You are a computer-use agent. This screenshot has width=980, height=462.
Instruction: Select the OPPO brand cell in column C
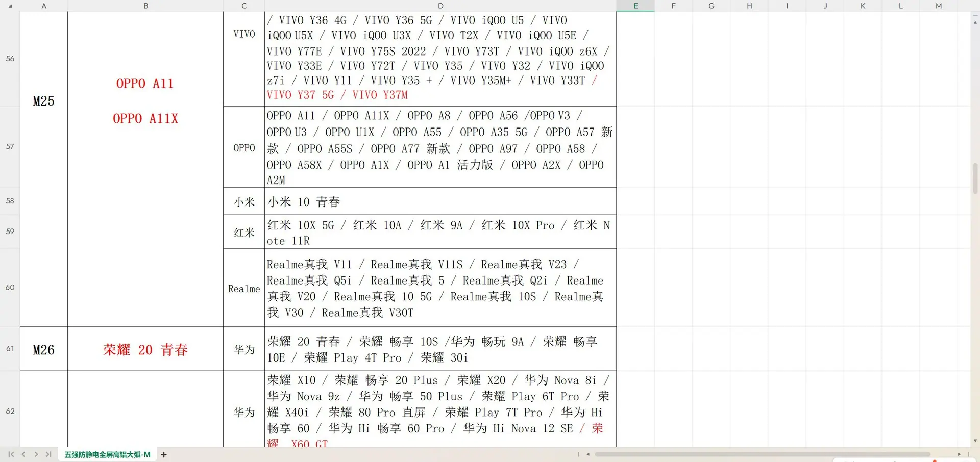point(244,147)
